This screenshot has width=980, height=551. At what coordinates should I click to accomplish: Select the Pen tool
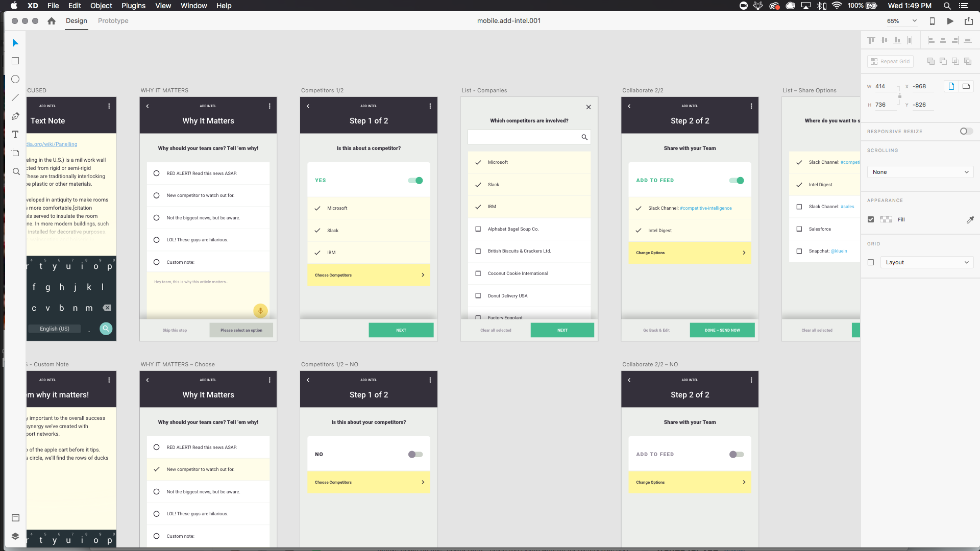[x=15, y=116]
